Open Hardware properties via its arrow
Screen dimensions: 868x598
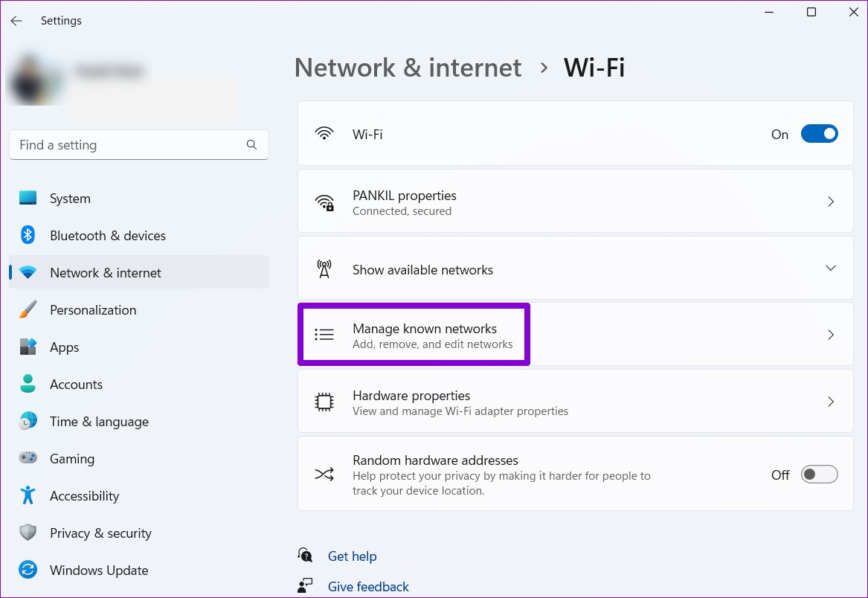831,402
